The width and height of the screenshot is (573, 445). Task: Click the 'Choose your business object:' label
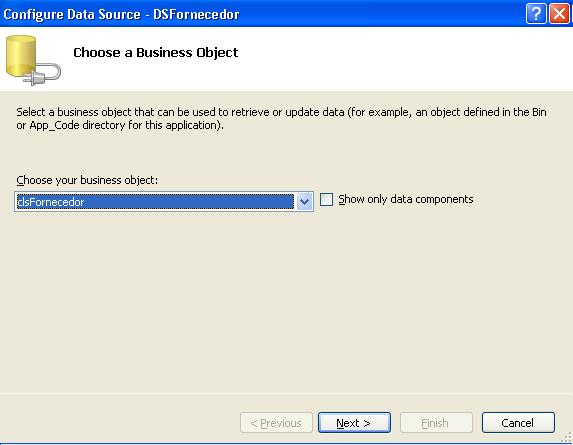pos(87,180)
